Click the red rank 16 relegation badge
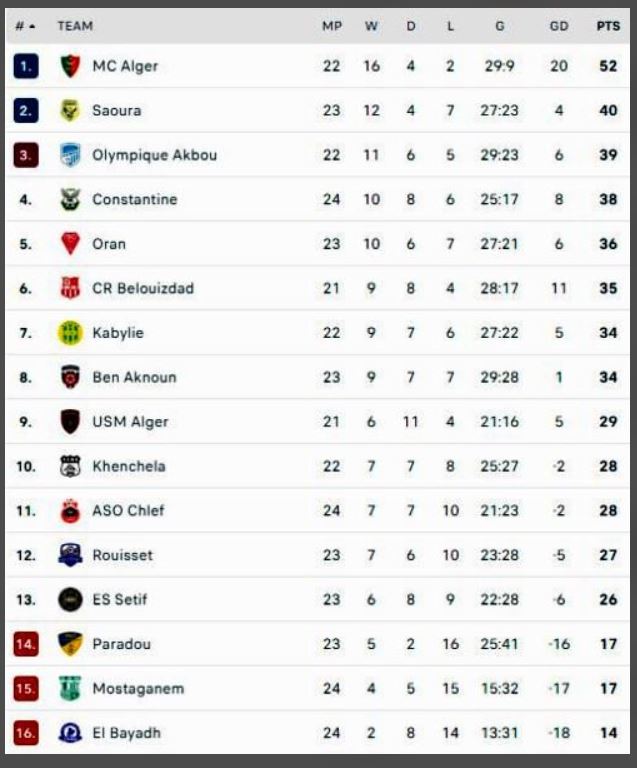637x768 pixels. pos(26,733)
